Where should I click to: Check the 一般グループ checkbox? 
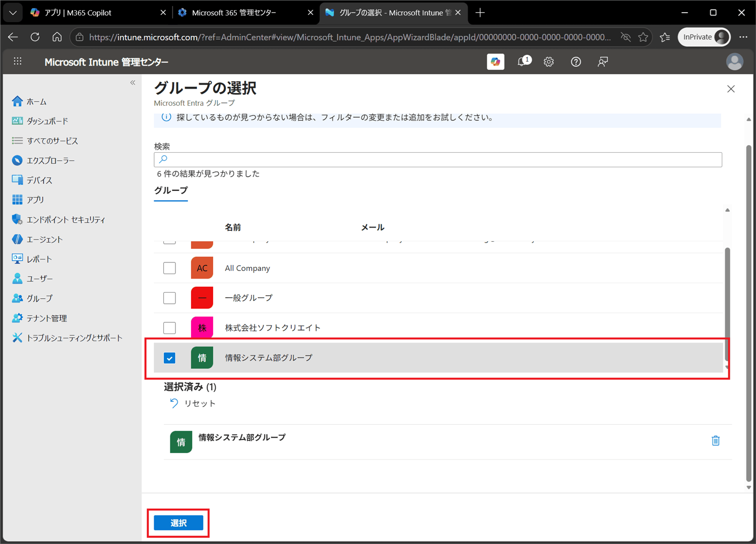coord(169,298)
